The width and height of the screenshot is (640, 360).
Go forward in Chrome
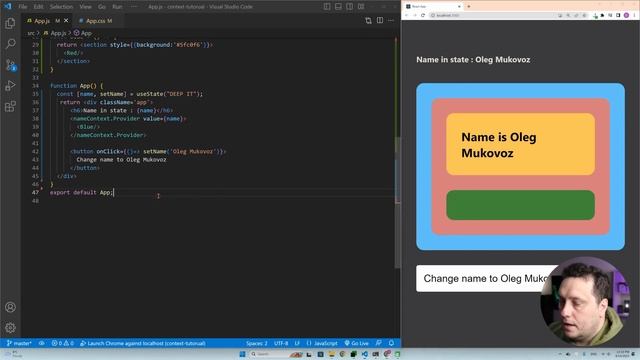coord(415,15)
